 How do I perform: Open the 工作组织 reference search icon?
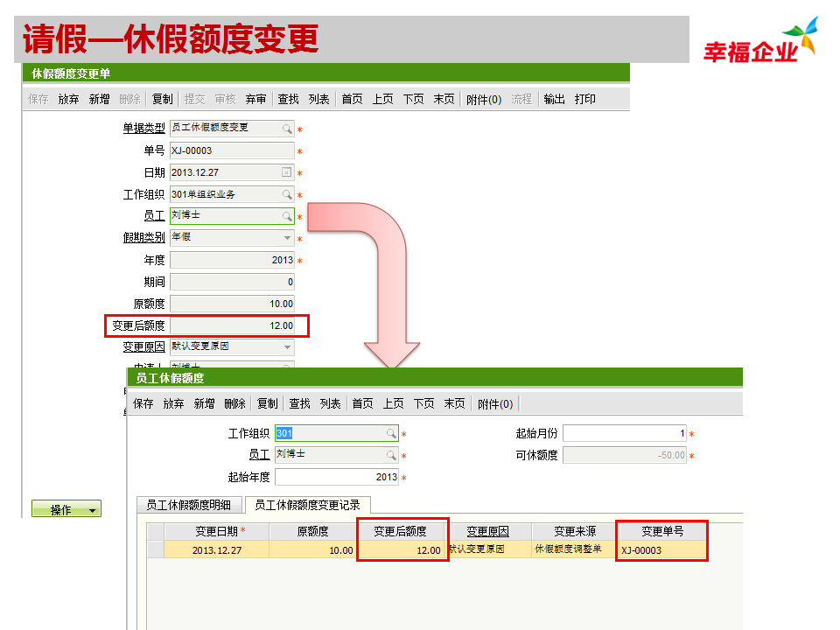286,194
